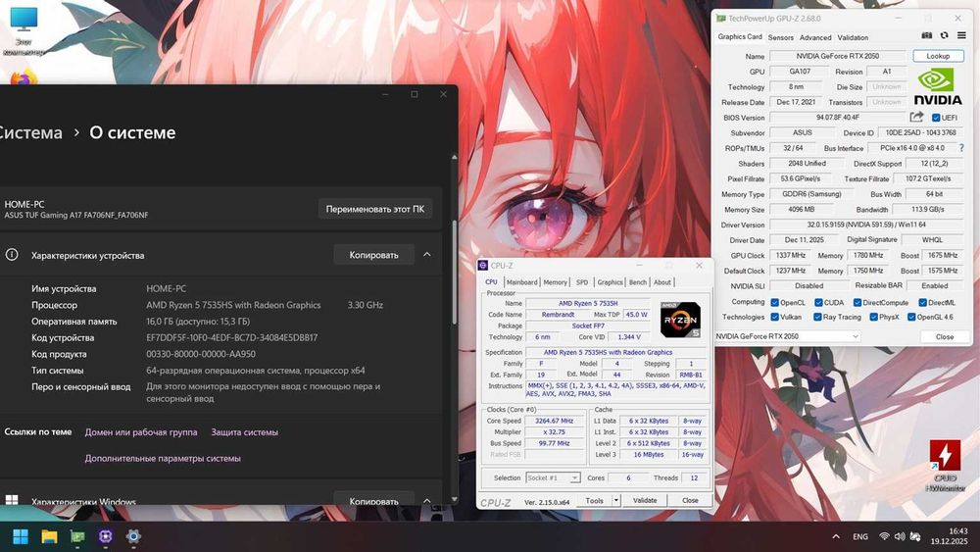Switch to the Advanced tab in GPU-Z
This screenshot has height=552, width=980.
(x=815, y=37)
